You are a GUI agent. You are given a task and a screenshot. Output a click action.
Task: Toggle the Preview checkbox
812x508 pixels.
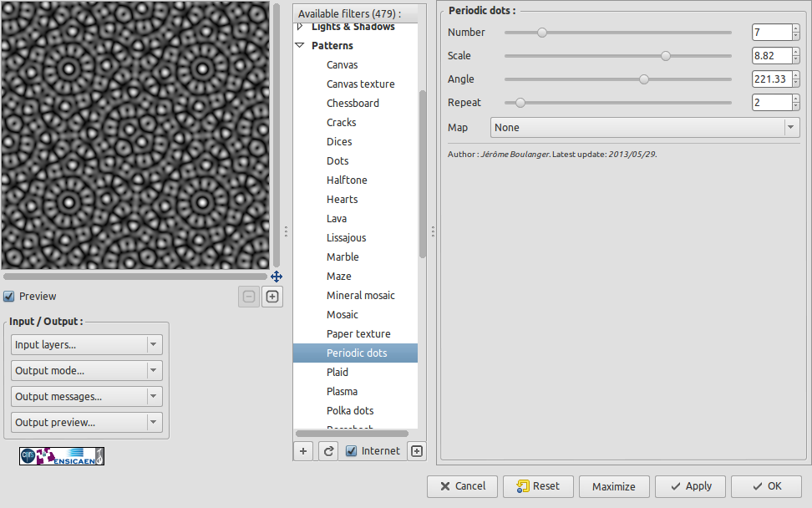coord(9,297)
